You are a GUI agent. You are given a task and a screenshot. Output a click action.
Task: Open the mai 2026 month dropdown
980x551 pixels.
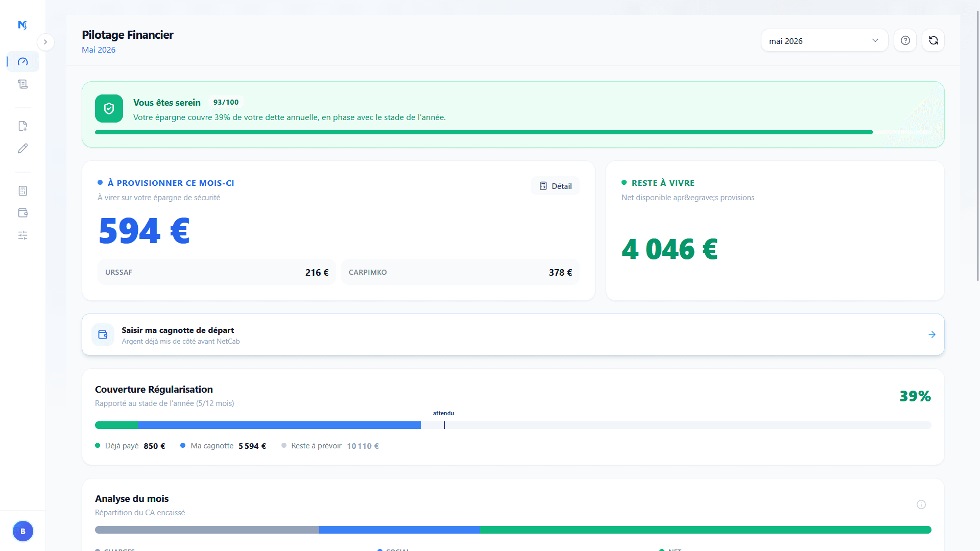pyautogui.click(x=824, y=41)
